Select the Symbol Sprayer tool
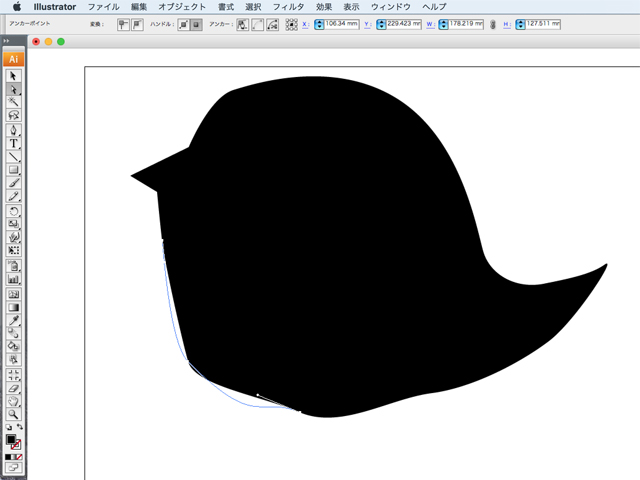640x480 pixels. pyautogui.click(x=13, y=266)
